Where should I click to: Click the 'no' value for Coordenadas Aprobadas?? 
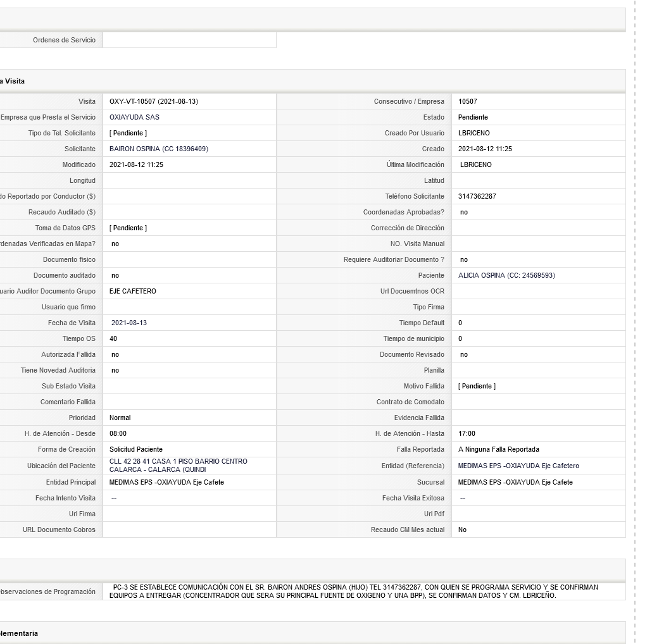pyautogui.click(x=463, y=213)
